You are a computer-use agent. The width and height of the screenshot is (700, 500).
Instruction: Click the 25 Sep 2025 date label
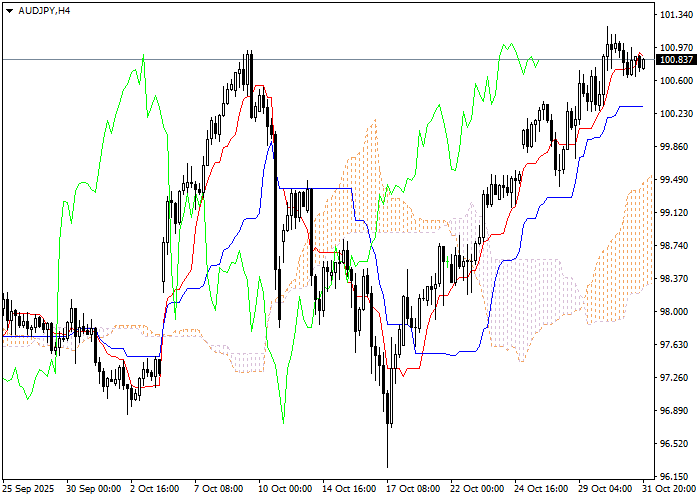29,489
